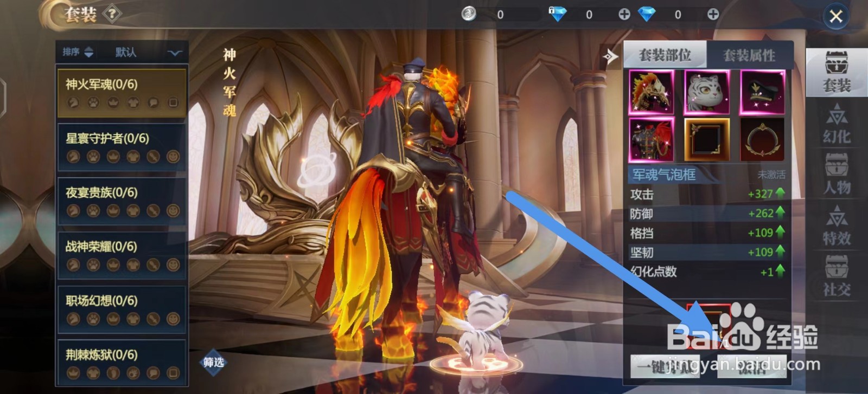Click the chat bubble slot icon in 神火军魂 row
Screen dimensions: 868x394
pos(154,102)
